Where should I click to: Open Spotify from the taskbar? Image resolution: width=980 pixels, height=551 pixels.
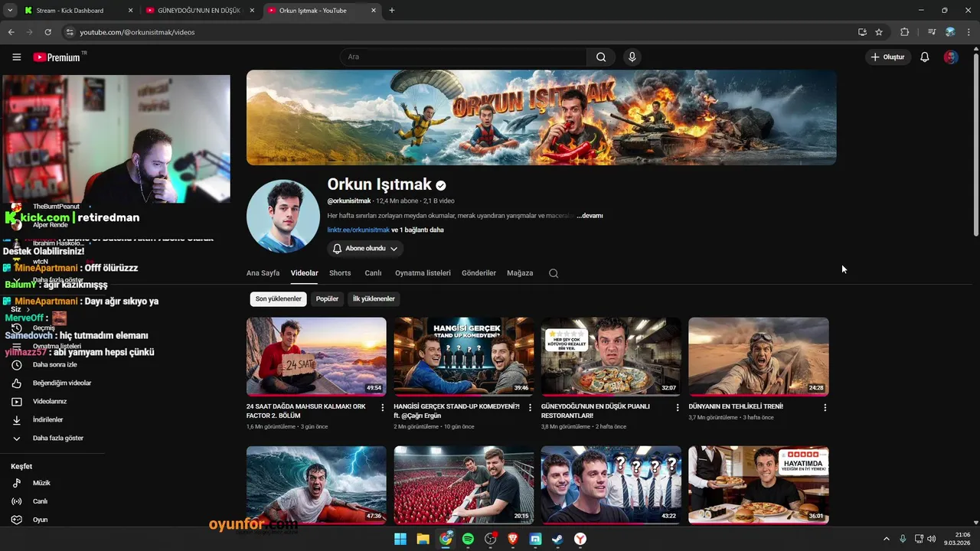coord(468,540)
